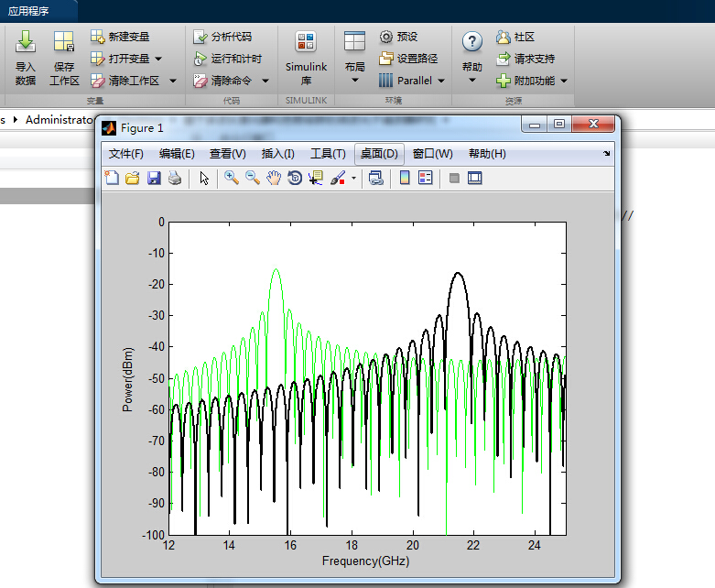
Task: Click the Administrator path segment in address bar
Action: (x=60, y=120)
